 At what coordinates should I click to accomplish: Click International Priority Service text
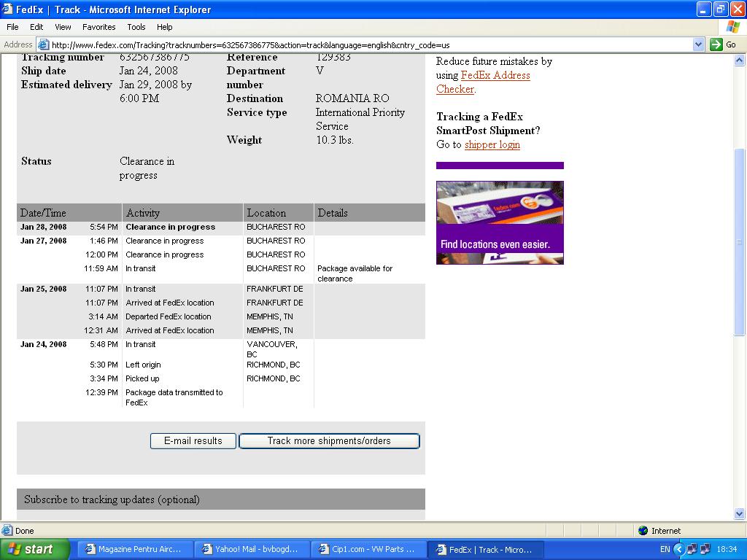360,119
